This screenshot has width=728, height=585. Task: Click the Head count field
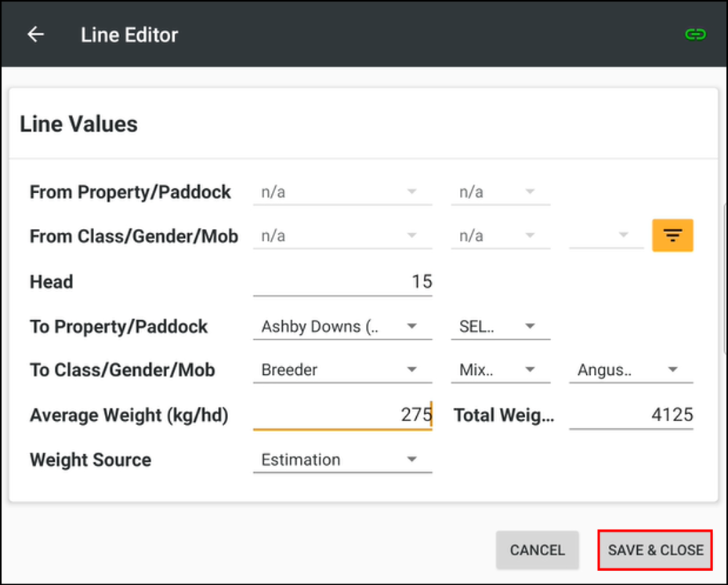[342, 282]
